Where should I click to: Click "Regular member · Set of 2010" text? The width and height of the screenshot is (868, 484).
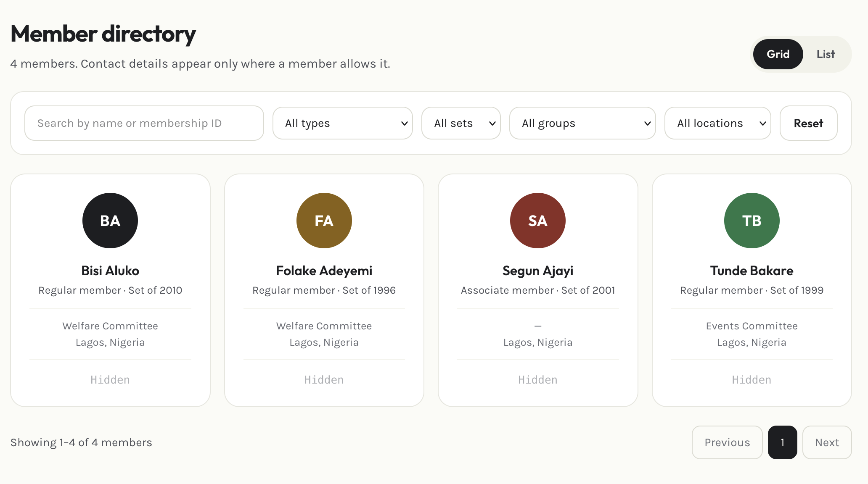pos(110,290)
